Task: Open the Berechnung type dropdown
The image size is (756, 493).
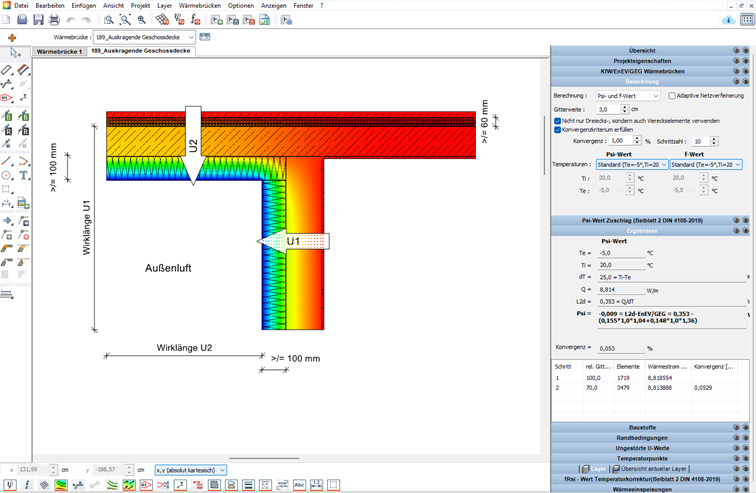Action: (x=627, y=96)
